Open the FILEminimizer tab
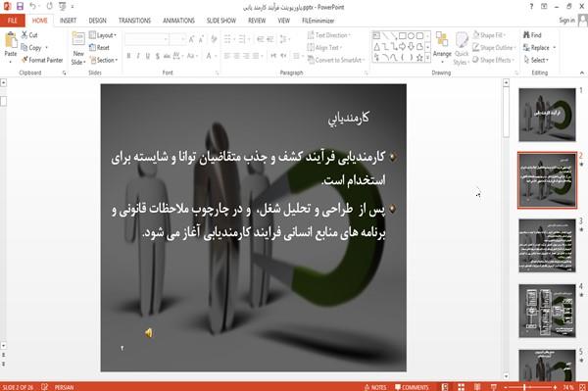588x391 pixels. pos(318,21)
